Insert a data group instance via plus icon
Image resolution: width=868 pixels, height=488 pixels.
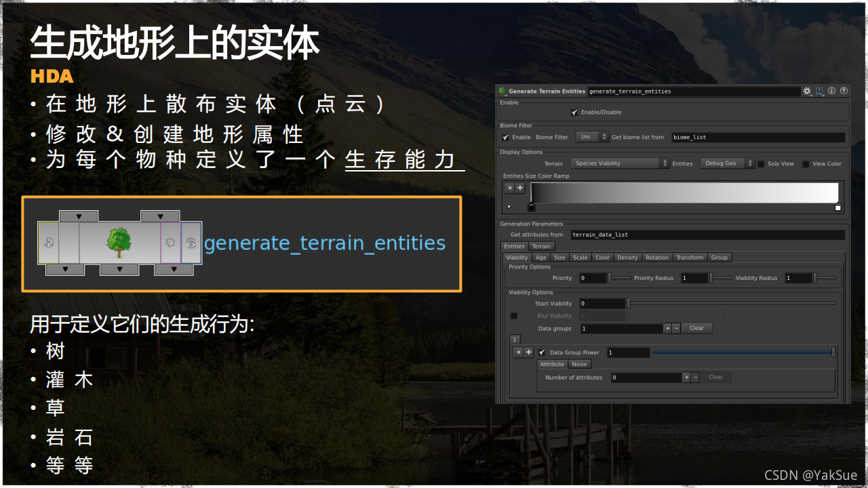coord(529,352)
